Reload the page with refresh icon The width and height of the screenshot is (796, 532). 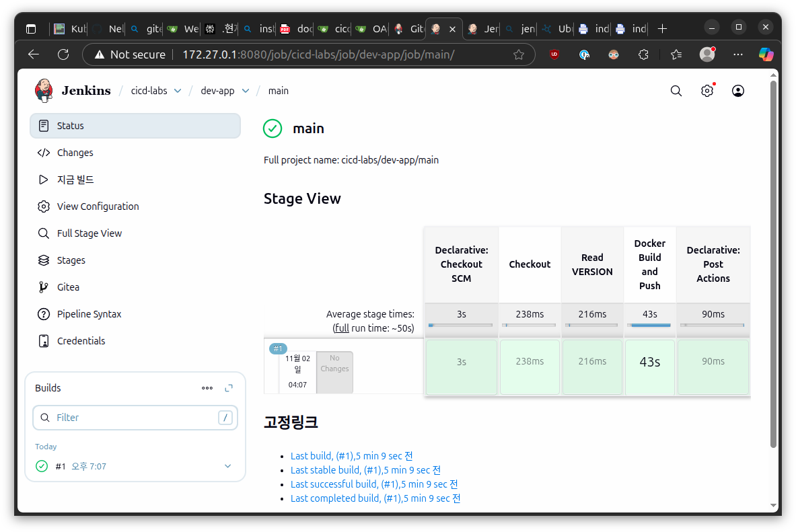point(63,54)
